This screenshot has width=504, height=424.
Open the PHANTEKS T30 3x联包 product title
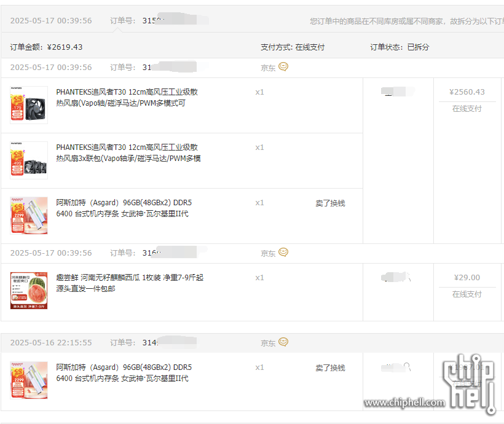pyautogui.click(x=128, y=152)
